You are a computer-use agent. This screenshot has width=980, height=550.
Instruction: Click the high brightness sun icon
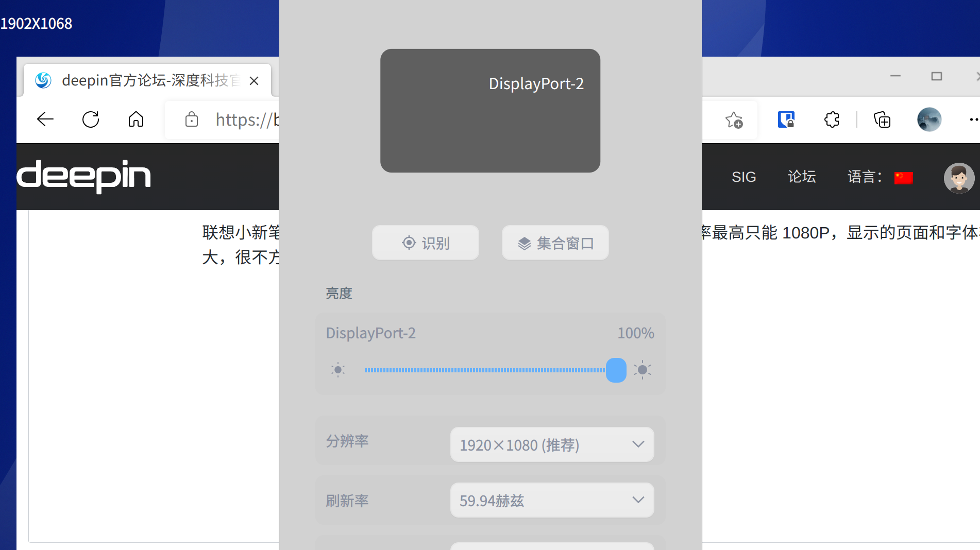pos(643,370)
